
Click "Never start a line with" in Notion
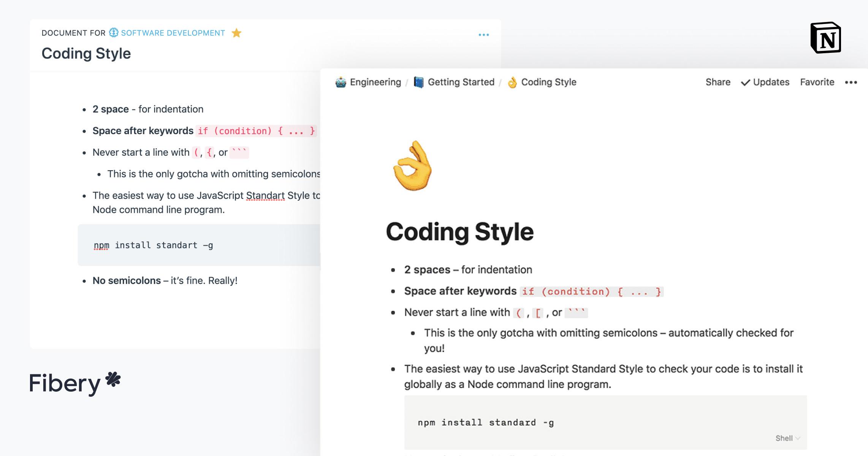[x=457, y=312]
